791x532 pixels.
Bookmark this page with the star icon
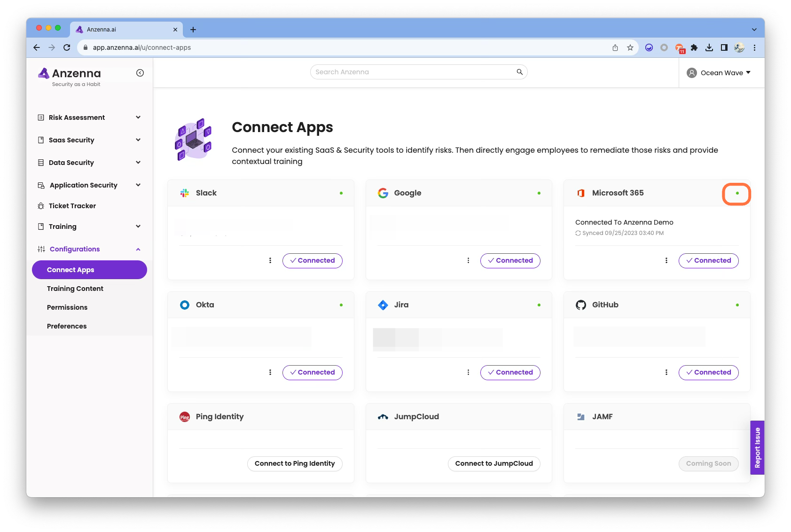click(x=630, y=47)
